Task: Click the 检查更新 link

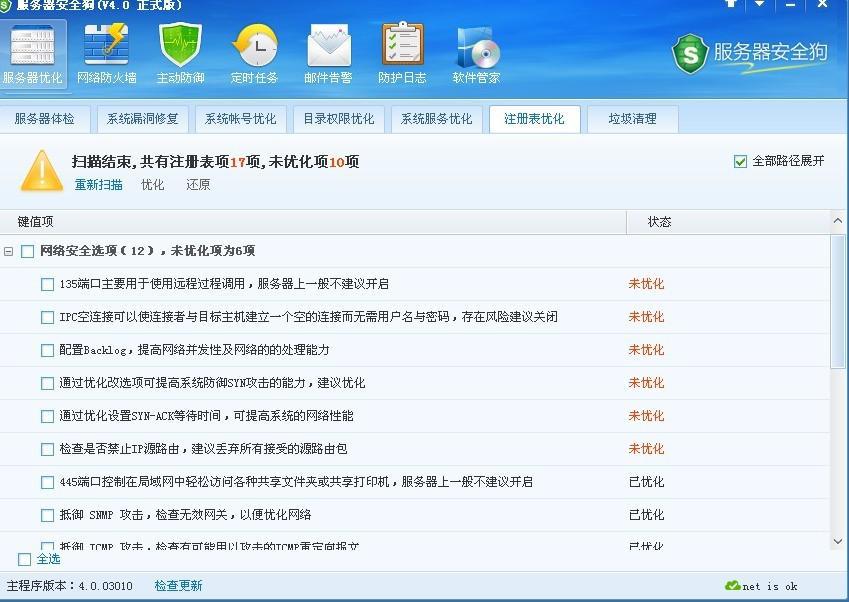Action: [178, 586]
